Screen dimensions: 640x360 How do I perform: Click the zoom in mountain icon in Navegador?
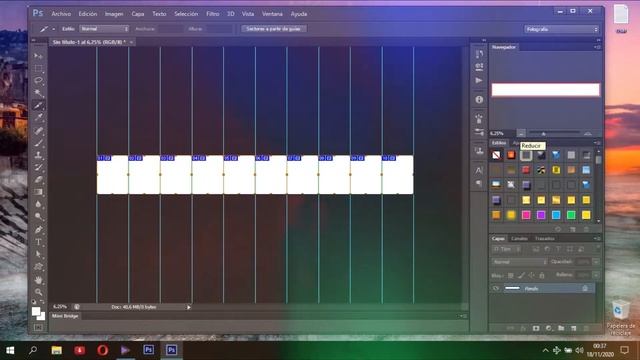coord(588,133)
